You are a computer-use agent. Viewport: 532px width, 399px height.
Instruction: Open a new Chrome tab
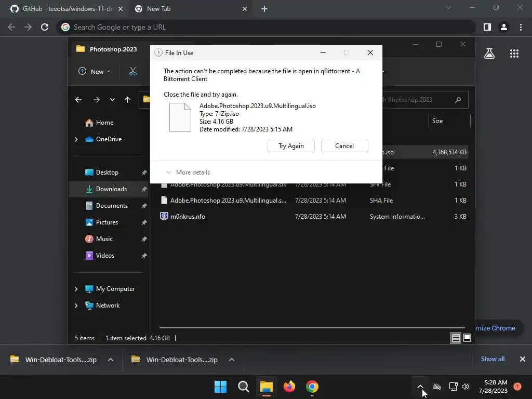click(264, 9)
